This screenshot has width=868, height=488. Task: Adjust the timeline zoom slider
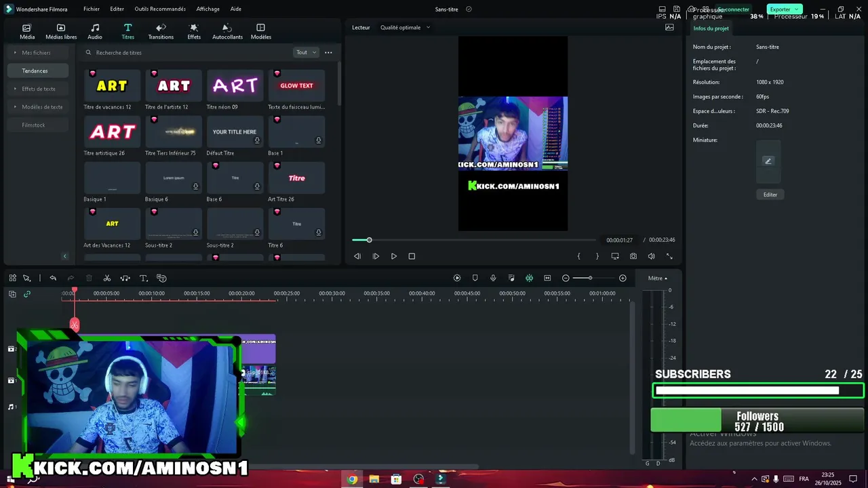pos(590,278)
